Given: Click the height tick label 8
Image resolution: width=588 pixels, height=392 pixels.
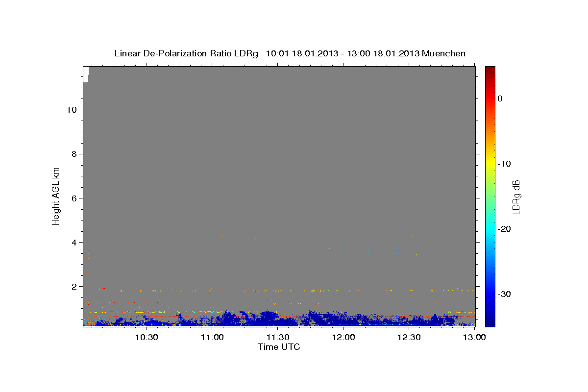Looking at the screenshot, I should coord(75,154).
